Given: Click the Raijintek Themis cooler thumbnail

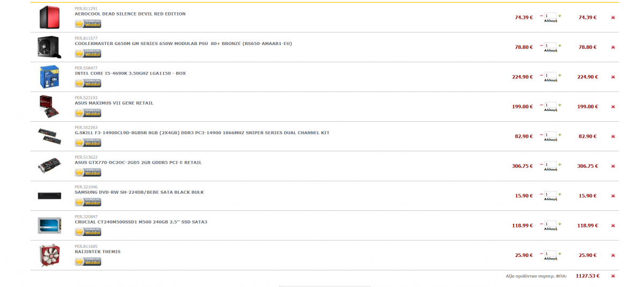Looking at the screenshot, I should click(x=49, y=255).
